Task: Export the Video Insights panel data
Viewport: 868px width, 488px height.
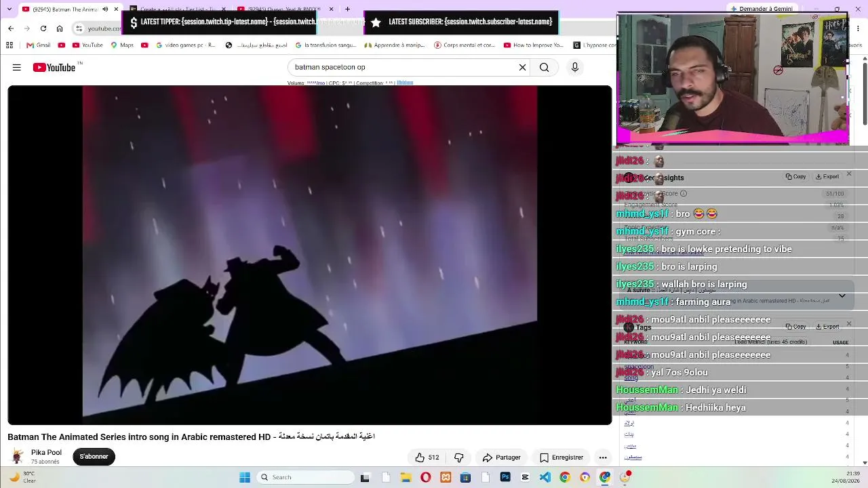Action: [827, 176]
